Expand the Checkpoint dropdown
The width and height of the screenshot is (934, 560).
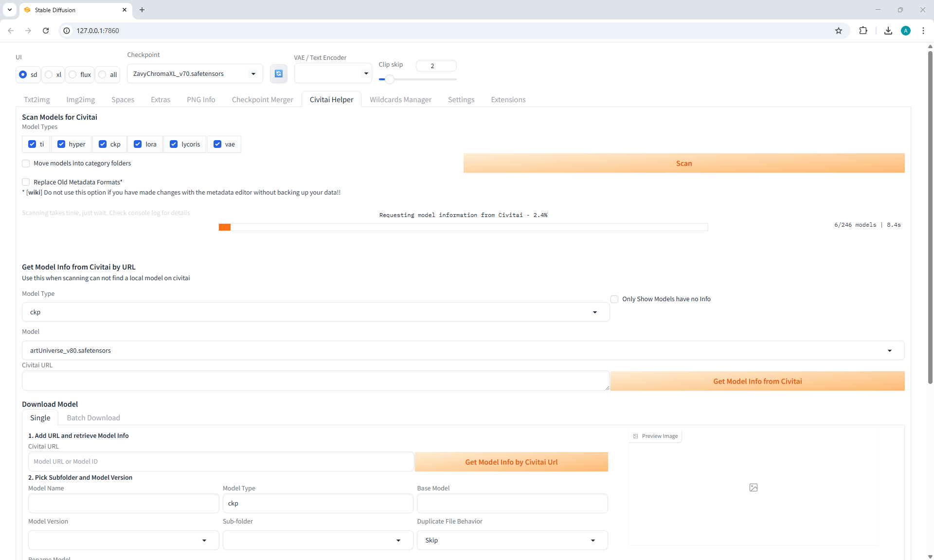[x=253, y=74]
